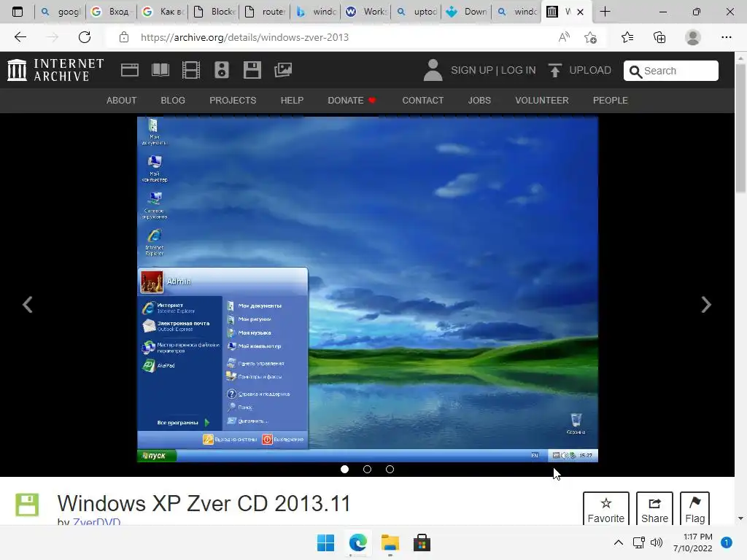Image resolution: width=747 pixels, height=560 pixels.
Task: Click the green software floppy icon by title
Action: coord(27,505)
